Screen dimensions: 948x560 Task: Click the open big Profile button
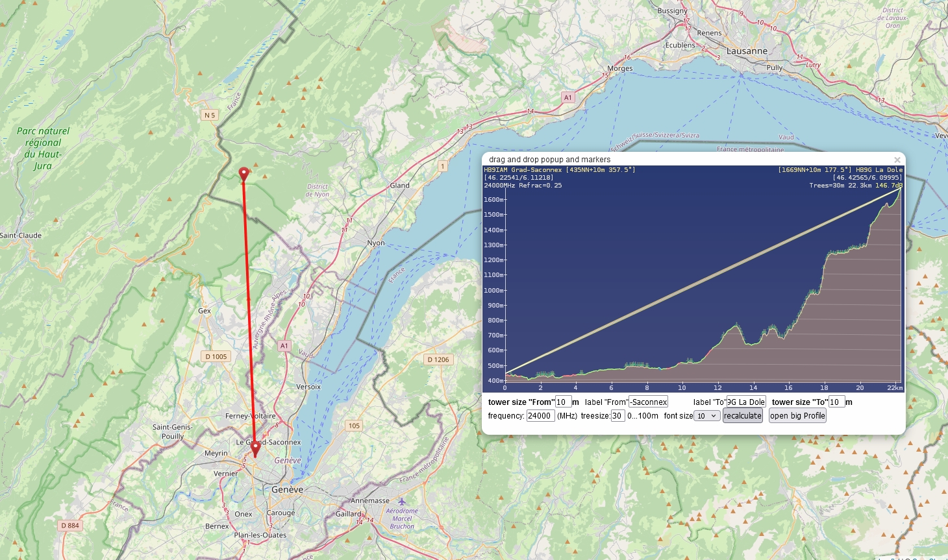click(x=797, y=416)
